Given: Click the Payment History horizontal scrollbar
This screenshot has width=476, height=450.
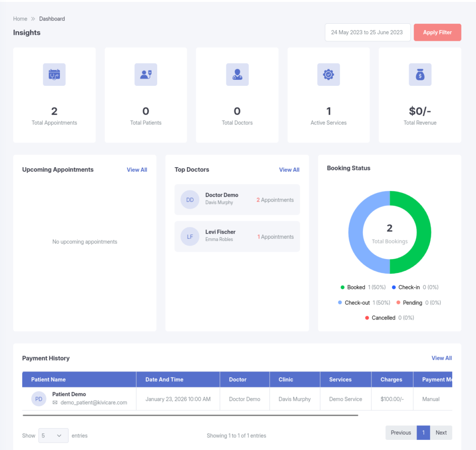Looking at the screenshot, I should 191,415.
